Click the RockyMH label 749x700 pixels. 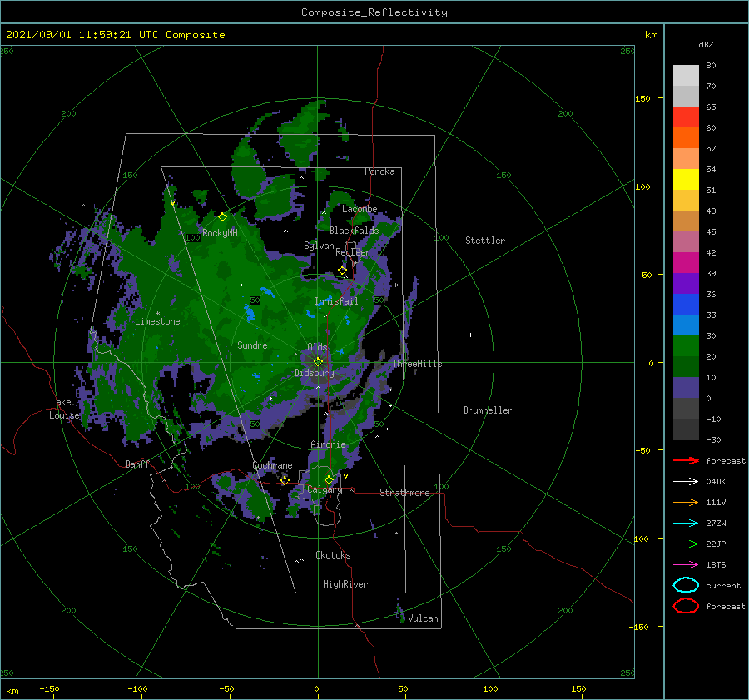220,233
